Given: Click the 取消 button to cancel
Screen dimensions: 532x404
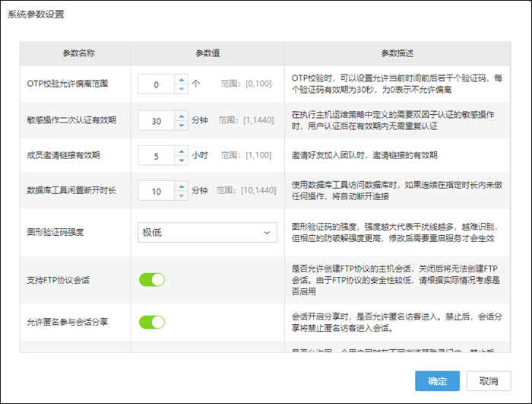Looking at the screenshot, I should tap(488, 380).
